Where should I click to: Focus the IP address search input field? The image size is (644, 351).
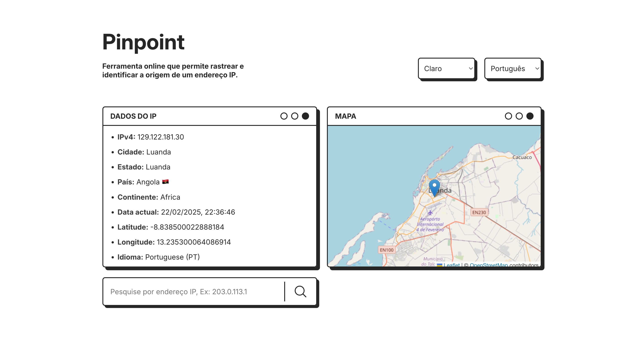click(x=194, y=292)
